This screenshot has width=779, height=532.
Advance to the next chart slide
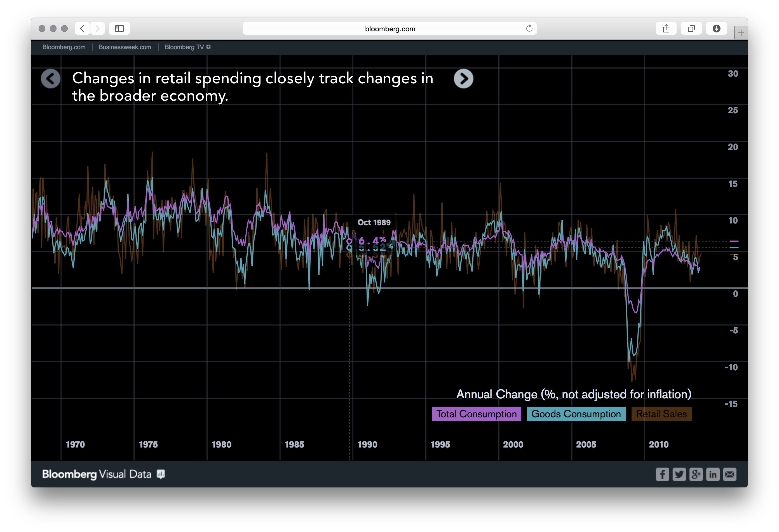(464, 79)
